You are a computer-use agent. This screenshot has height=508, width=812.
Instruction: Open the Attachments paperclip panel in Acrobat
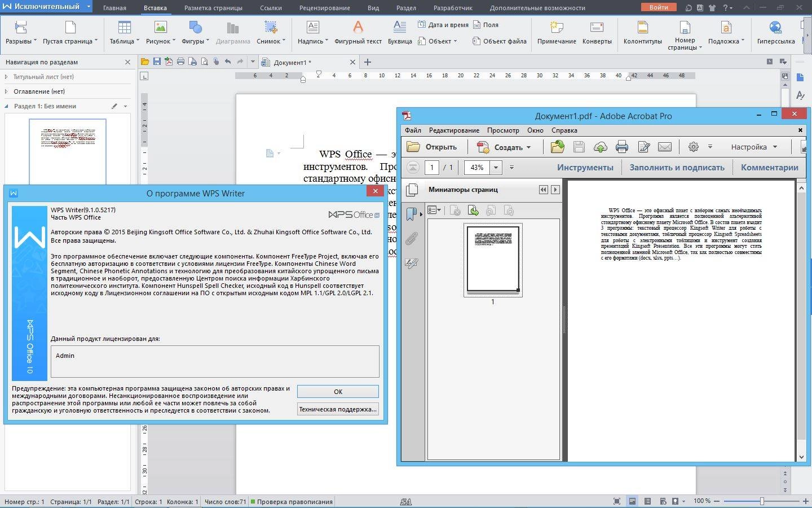[412, 239]
